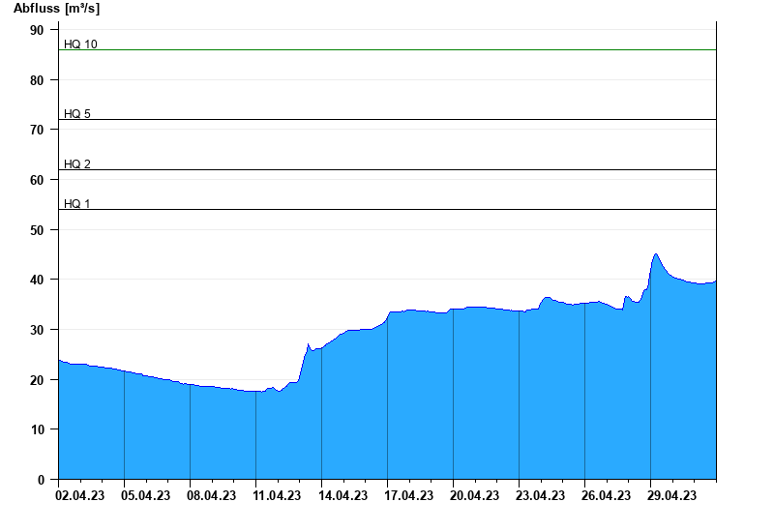
Task: Select the 05.04.23 date label
Action: 146,495
